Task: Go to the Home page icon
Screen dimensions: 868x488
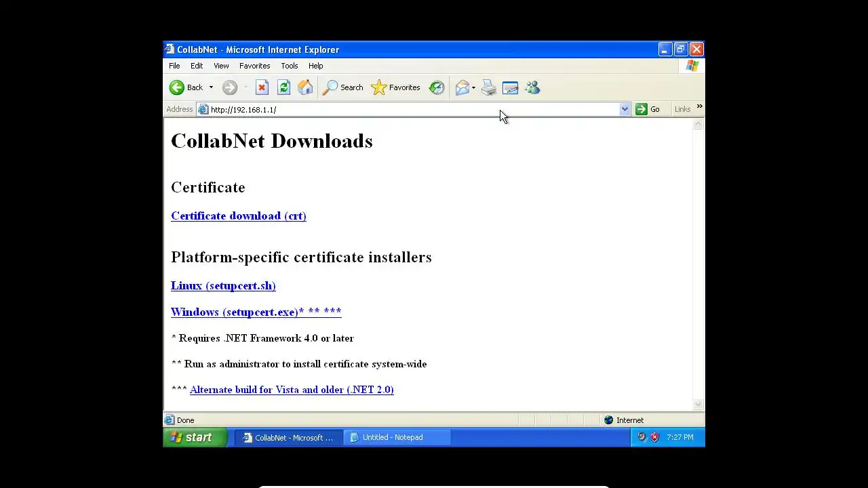Action: pyautogui.click(x=305, y=87)
